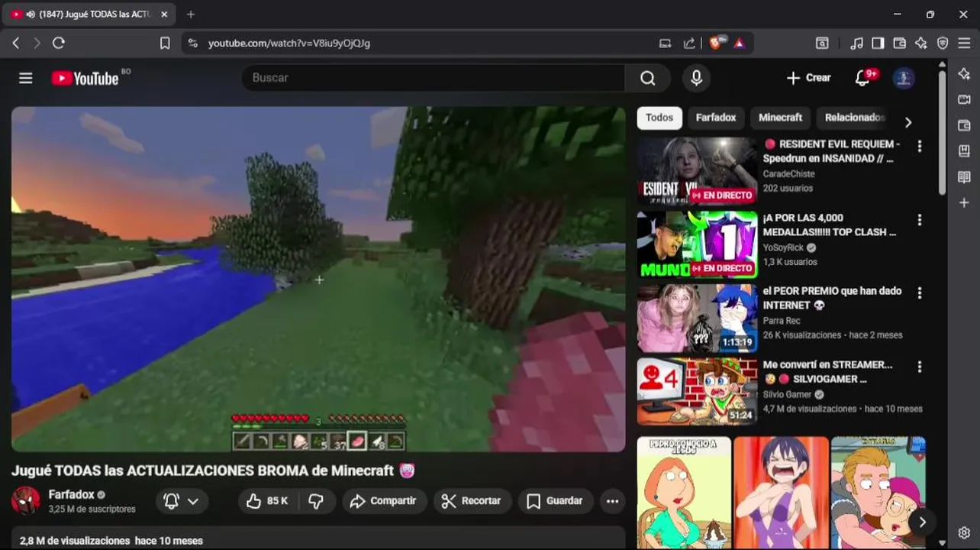Open Resident Evil Requiem live thumbnail
The height and width of the screenshot is (550, 980).
point(697,171)
